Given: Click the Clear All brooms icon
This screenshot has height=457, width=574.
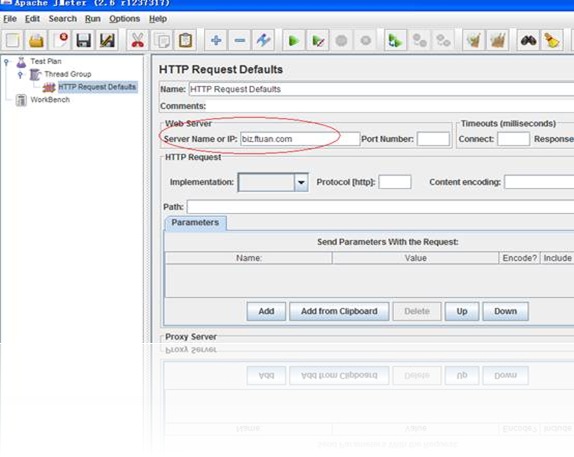Looking at the screenshot, I should point(497,40).
